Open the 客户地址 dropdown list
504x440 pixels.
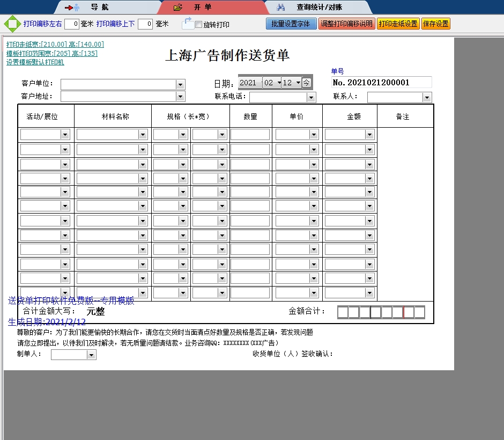[180, 97]
